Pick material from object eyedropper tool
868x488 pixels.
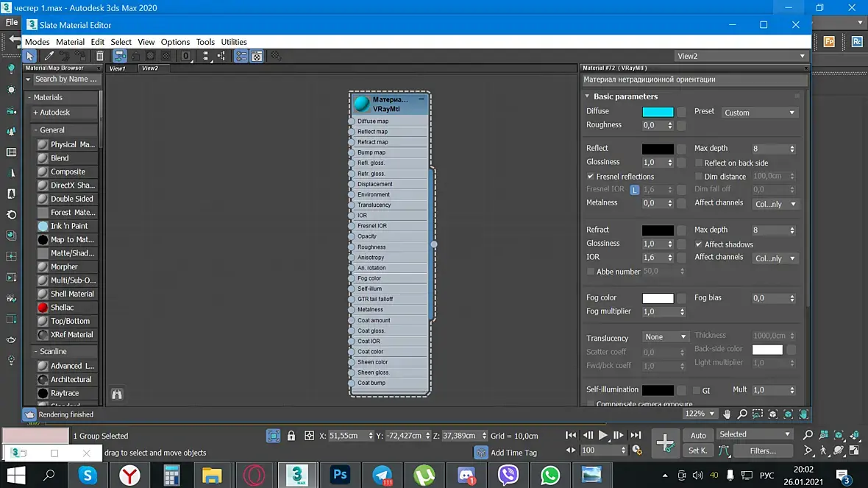[49, 56]
